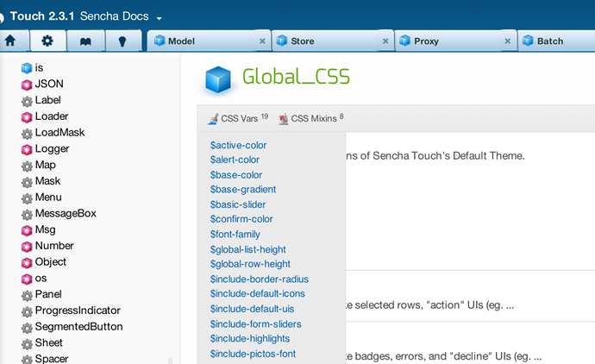Open the CSS Mixins member menu
Viewport: 595px width, 364px height.
pos(310,118)
